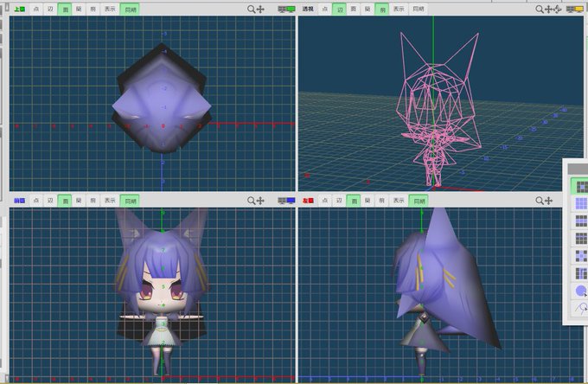The width and height of the screenshot is (588, 384).
Task: Open the 表示 display menu in the front view
Action: click(x=110, y=201)
